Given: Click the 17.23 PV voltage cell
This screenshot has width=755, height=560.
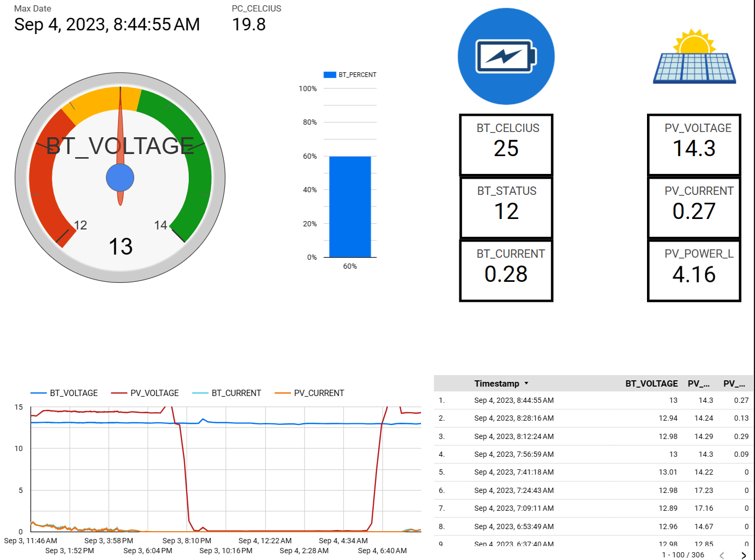Looking at the screenshot, I should (x=704, y=490).
